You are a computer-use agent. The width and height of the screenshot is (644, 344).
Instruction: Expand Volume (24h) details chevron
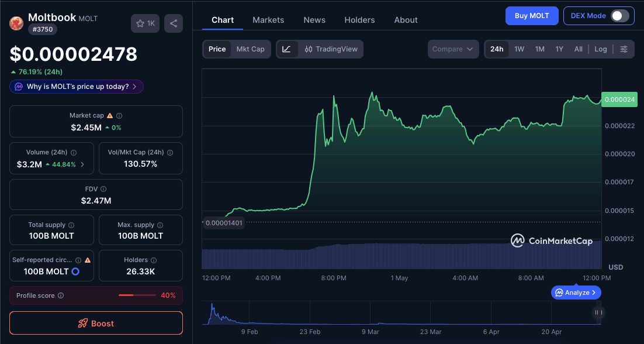click(x=82, y=164)
